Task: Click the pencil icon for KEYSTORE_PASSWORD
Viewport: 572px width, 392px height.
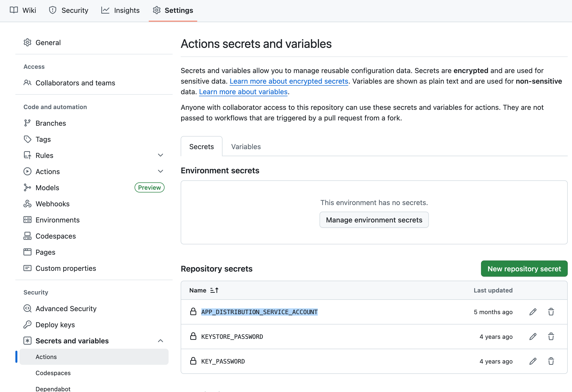Action: 533,337
